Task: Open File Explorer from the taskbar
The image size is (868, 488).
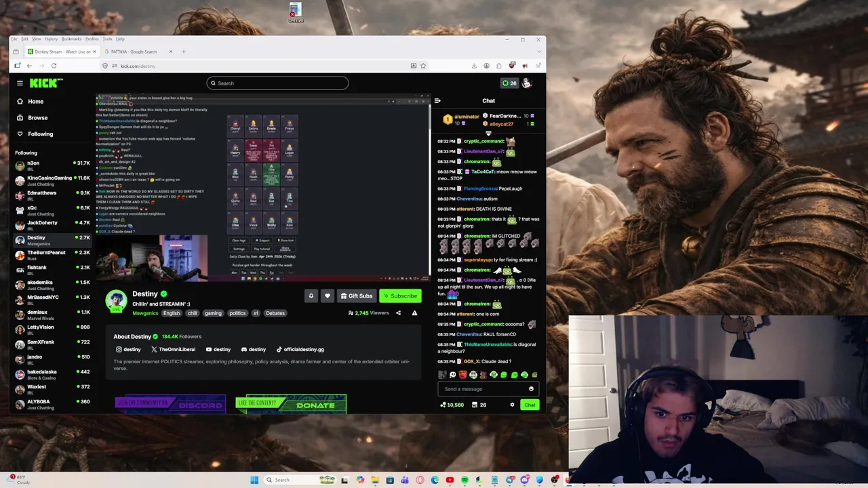Action: [375, 480]
